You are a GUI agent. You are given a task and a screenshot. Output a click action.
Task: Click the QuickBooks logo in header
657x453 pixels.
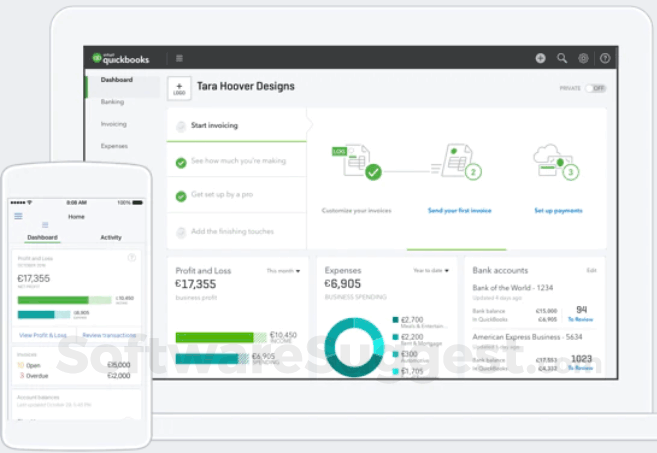click(121, 59)
